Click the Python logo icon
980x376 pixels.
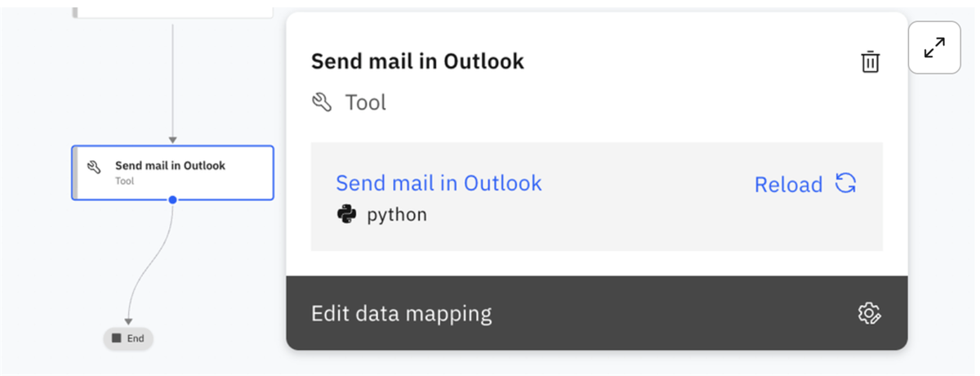pos(347,215)
